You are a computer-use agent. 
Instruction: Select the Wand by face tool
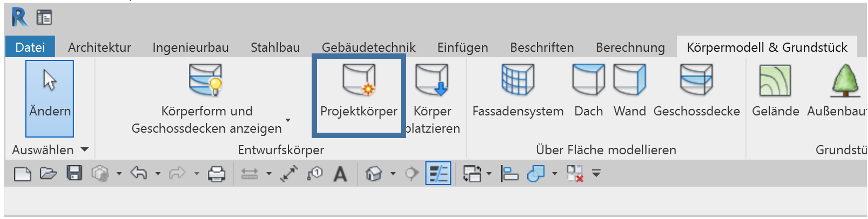click(x=629, y=80)
